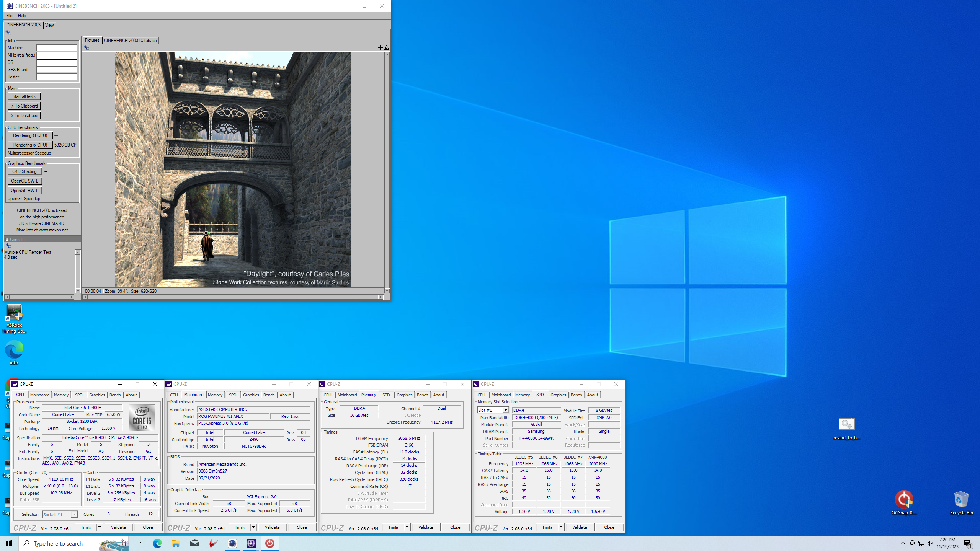Open the CINEBENCH 2003 Database tab

pos(130,41)
